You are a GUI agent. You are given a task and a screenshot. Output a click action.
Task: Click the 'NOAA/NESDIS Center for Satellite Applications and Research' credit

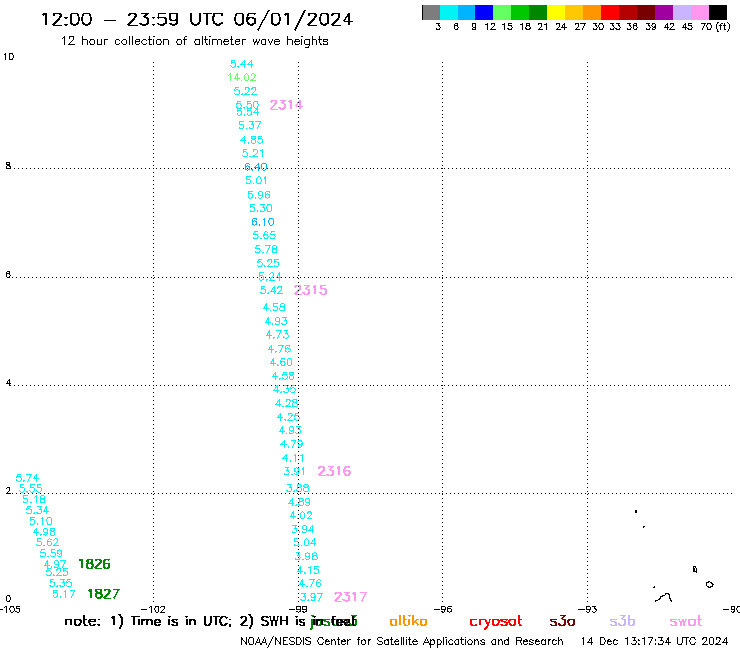pos(402,642)
